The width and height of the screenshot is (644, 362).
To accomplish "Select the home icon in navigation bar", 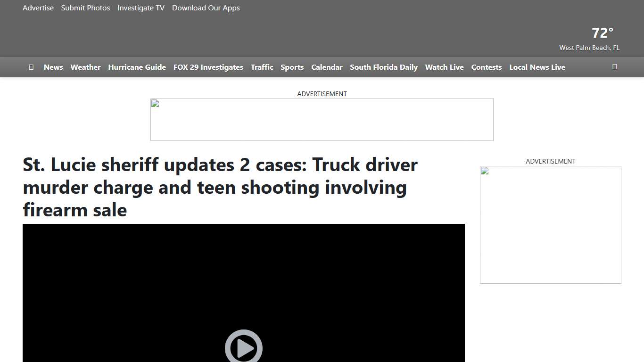I will 31,67.
